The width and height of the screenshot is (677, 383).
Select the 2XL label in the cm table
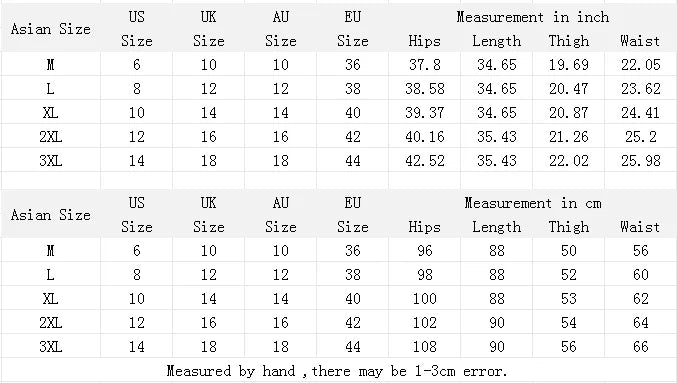click(51, 323)
